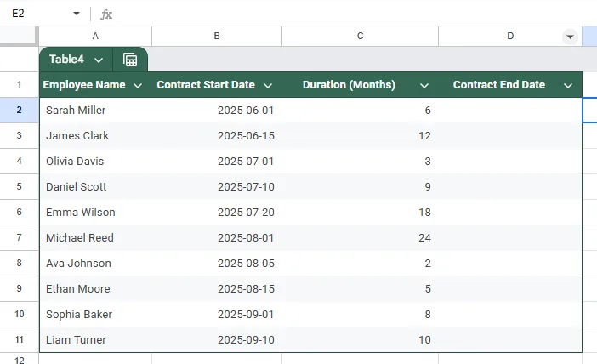Viewport: 597px width, 364px height.
Task: Select the Sophia Baker cell
Action: (x=95, y=314)
